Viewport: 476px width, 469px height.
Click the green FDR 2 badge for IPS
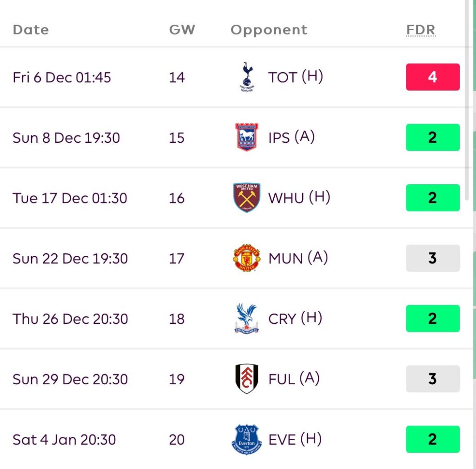point(433,138)
